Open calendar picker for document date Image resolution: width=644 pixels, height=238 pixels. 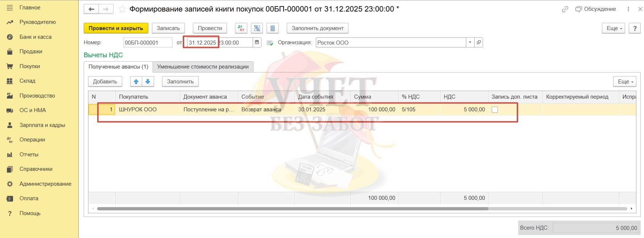[257, 42]
